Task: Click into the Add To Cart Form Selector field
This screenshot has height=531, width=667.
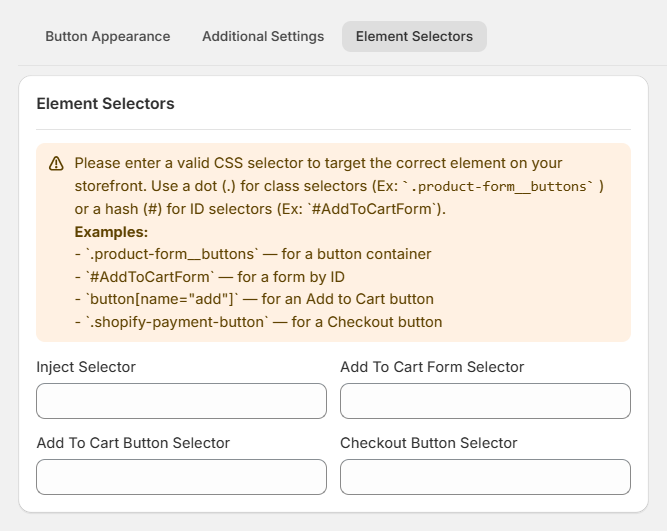Action: pyautogui.click(x=485, y=401)
